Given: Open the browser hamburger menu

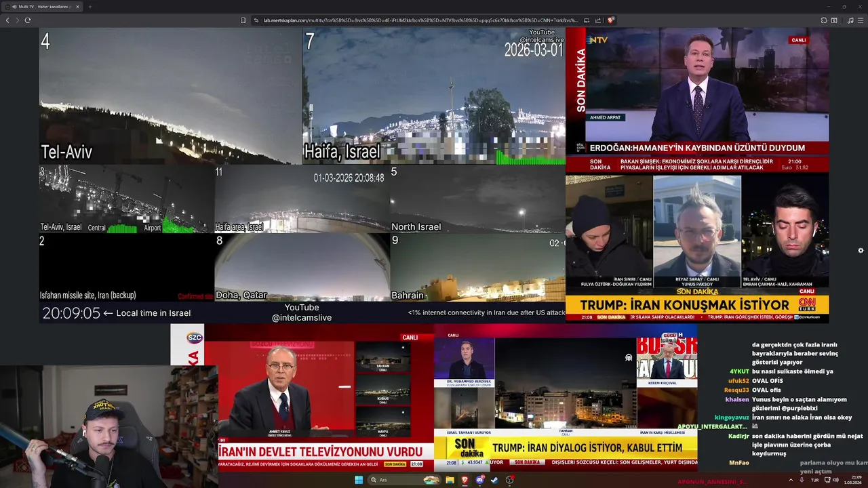Looking at the screenshot, I should click(861, 20).
